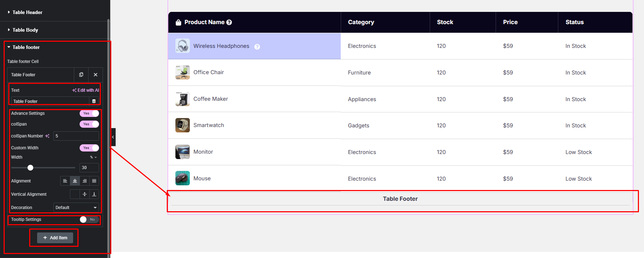
Task: Click the Width slider handle
Action: click(31, 168)
